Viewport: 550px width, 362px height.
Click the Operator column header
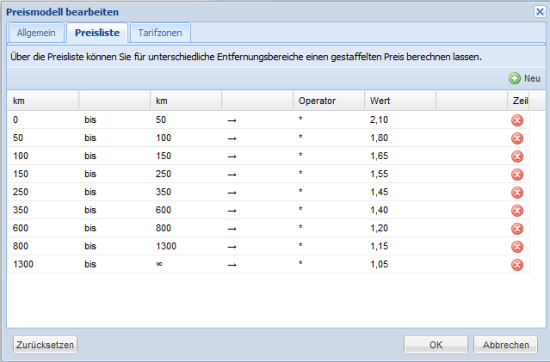click(x=329, y=101)
